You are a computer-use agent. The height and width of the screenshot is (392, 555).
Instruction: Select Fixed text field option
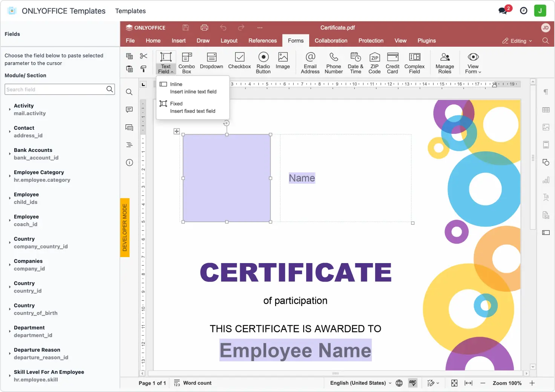193,107
